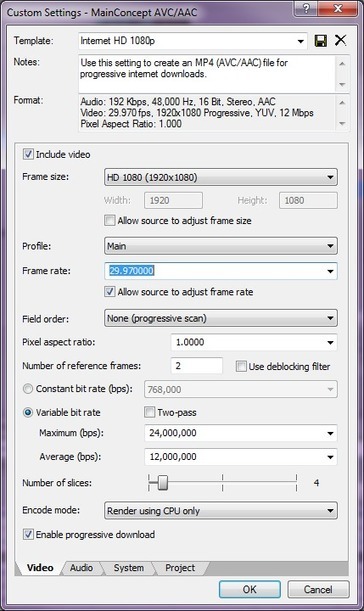Open the Average bps dropdown
This screenshot has width=364, height=611.
coord(330,457)
